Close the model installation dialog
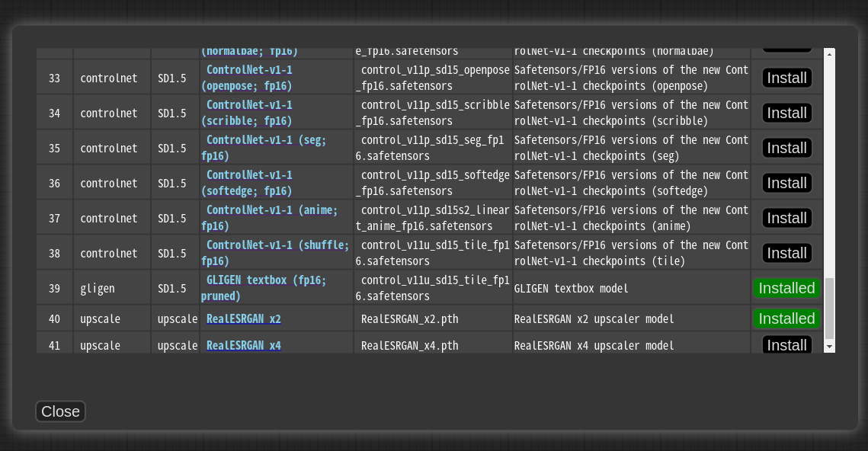 pyautogui.click(x=60, y=411)
